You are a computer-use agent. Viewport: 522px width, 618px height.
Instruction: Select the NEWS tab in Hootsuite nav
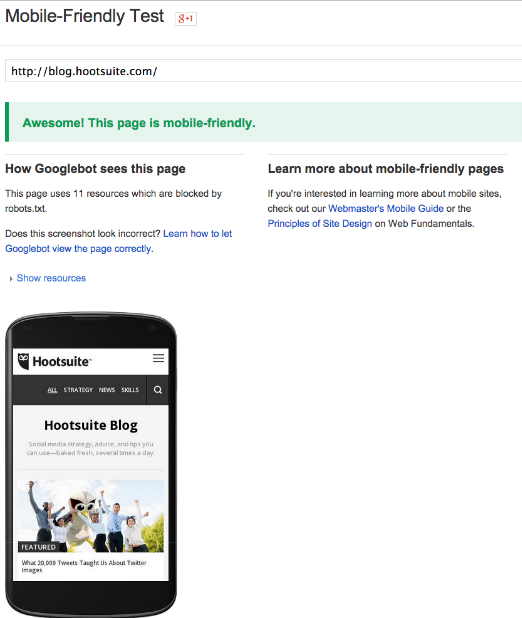point(107,390)
